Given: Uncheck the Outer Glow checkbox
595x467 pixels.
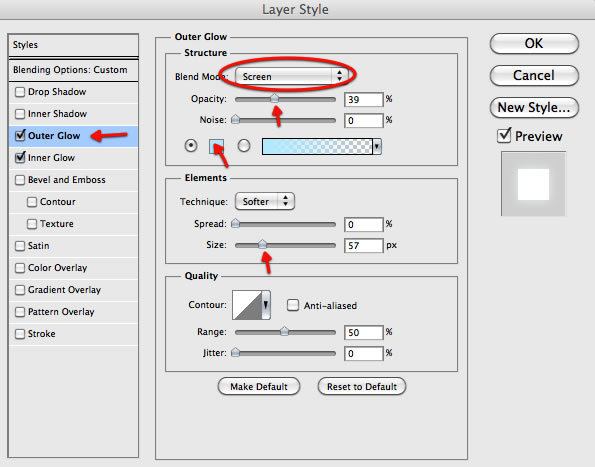Looking at the screenshot, I should (x=20, y=135).
